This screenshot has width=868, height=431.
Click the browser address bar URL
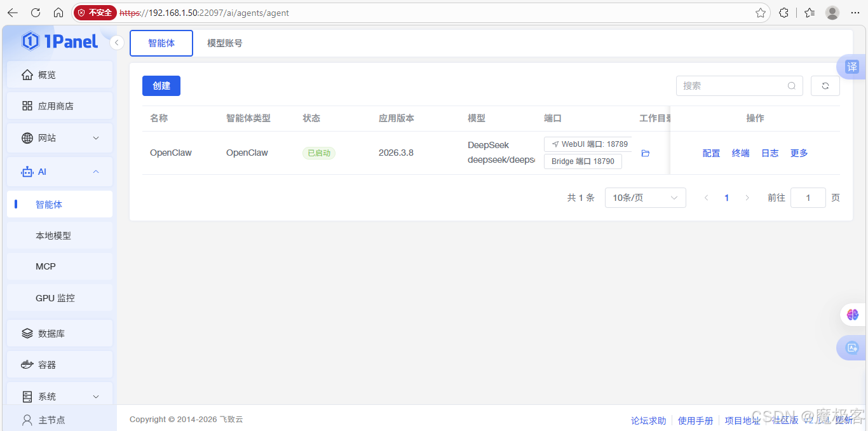(x=205, y=13)
